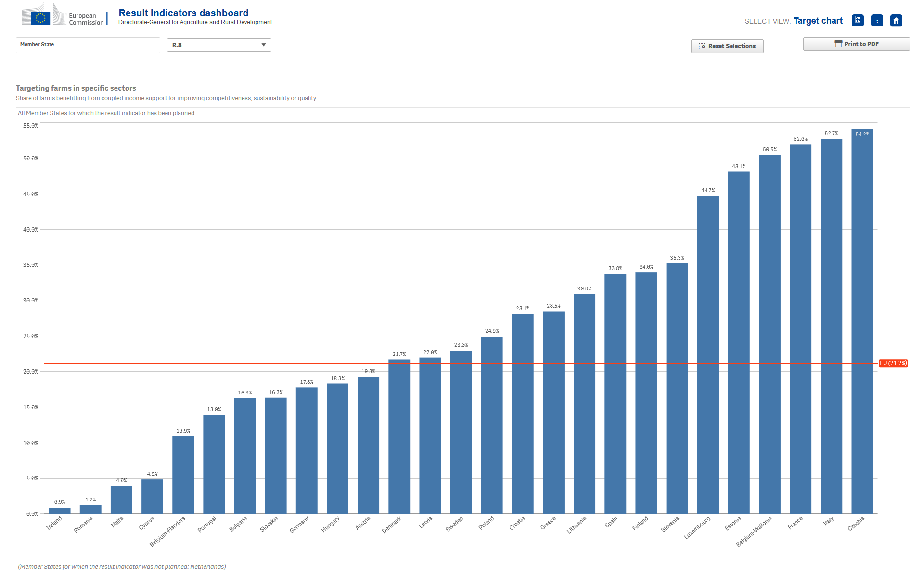Click the Result Indicators dashboard title

(x=183, y=13)
